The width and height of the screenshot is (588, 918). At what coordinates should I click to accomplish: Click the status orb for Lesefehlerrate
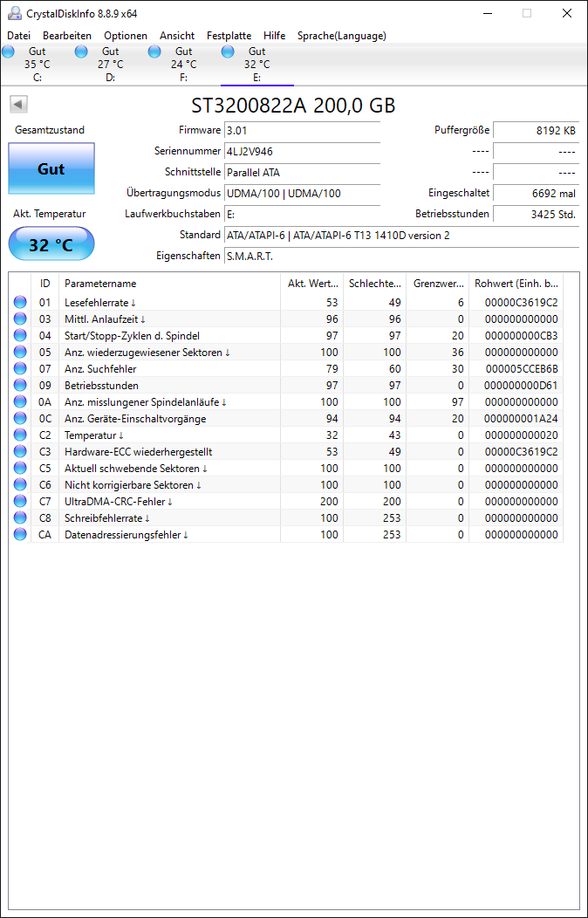(x=20, y=303)
